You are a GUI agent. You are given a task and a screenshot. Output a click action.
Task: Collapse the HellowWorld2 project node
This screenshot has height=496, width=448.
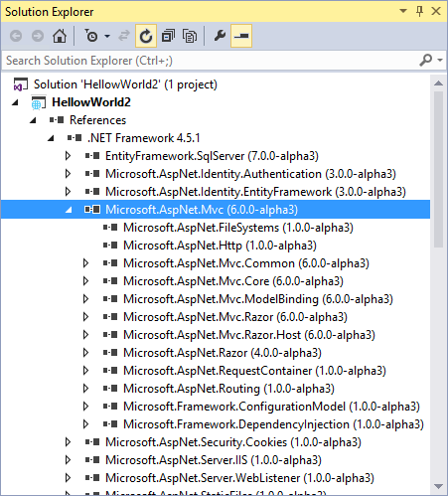point(15,102)
